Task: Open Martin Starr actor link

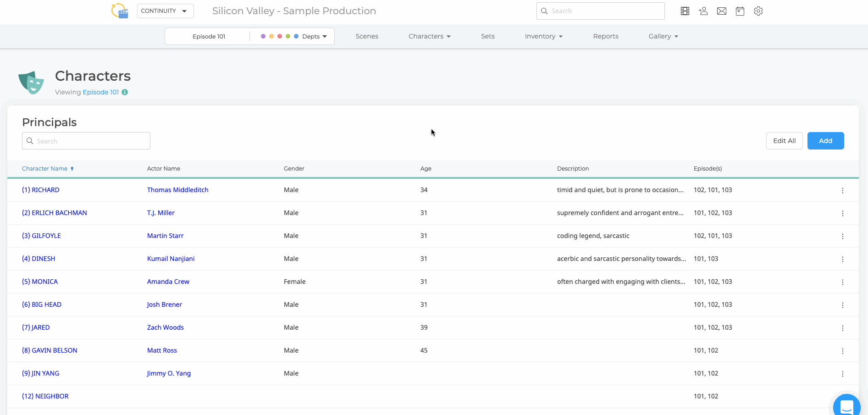Action: [x=166, y=236]
